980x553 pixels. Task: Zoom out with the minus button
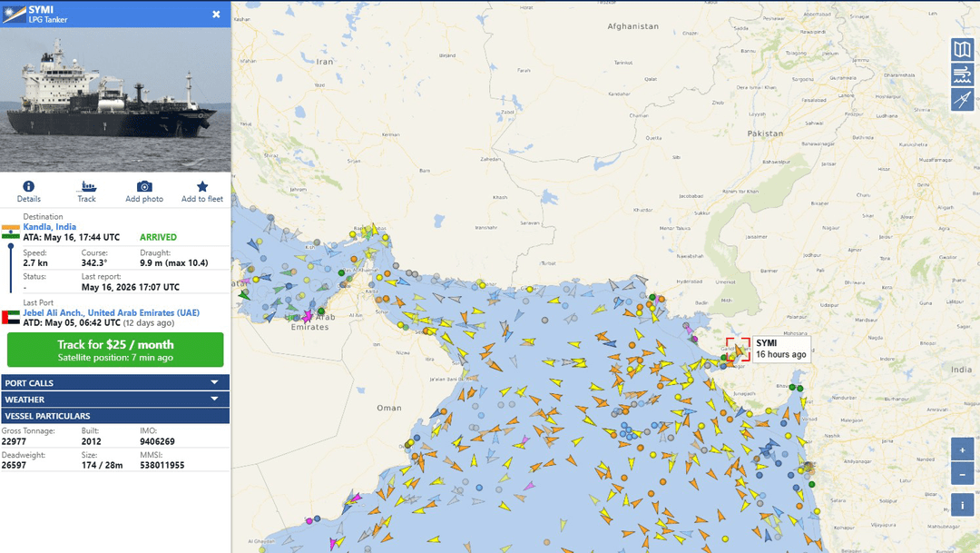click(x=963, y=474)
